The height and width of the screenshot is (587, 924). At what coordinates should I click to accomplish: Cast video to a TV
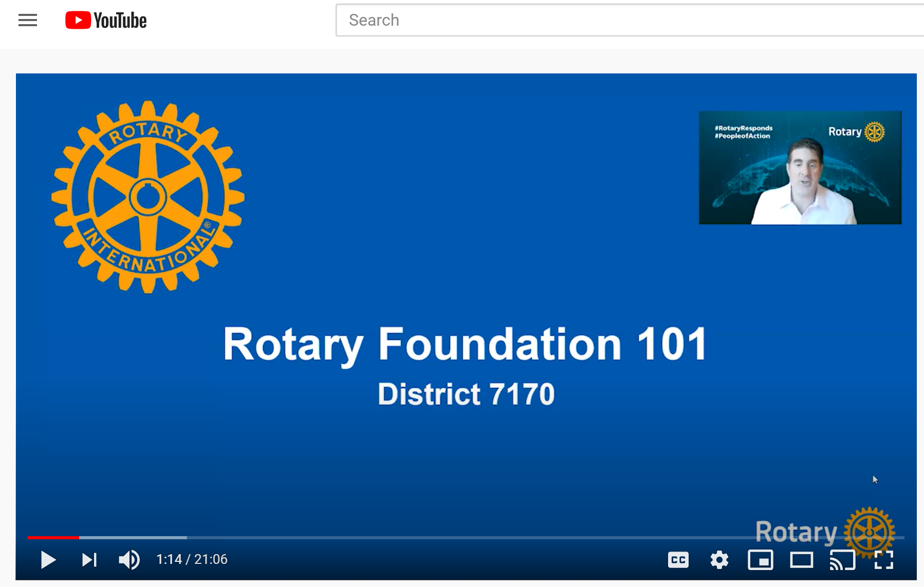[x=843, y=560]
